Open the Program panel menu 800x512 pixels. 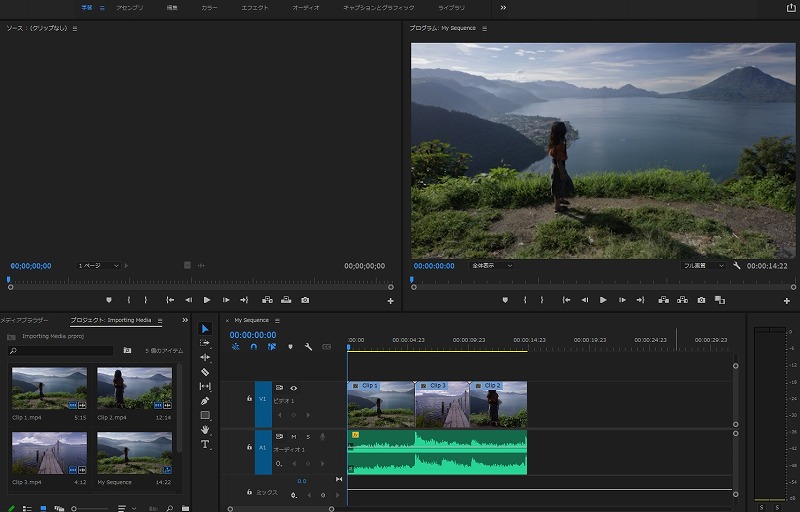484,29
